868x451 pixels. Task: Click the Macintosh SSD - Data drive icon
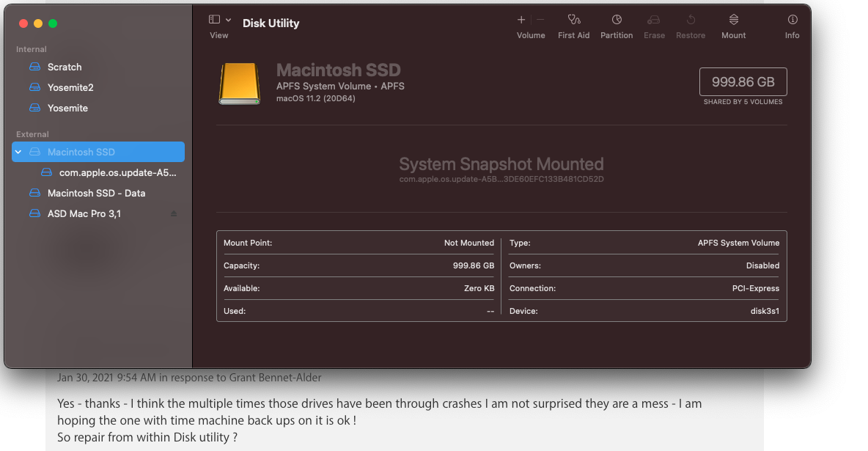[x=35, y=193]
